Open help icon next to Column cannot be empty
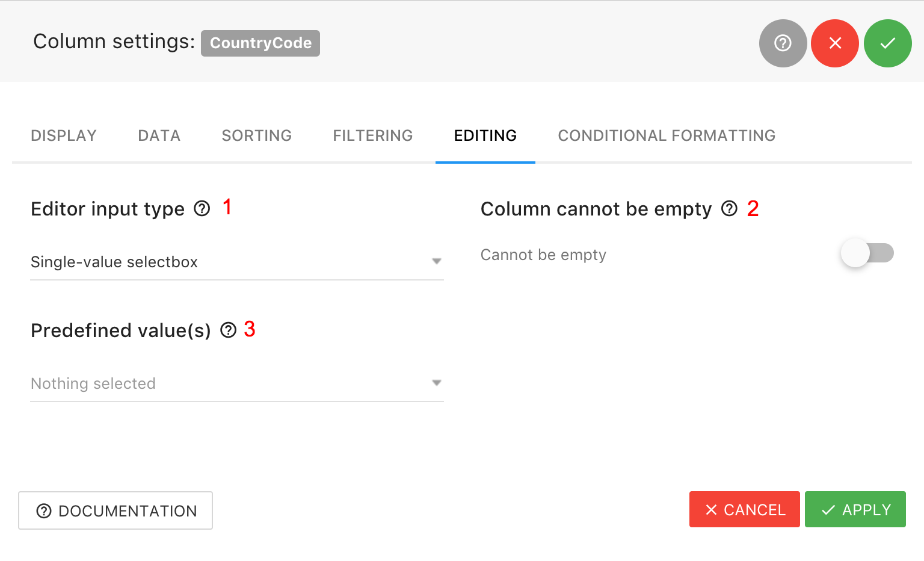 click(x=729, y=209)
